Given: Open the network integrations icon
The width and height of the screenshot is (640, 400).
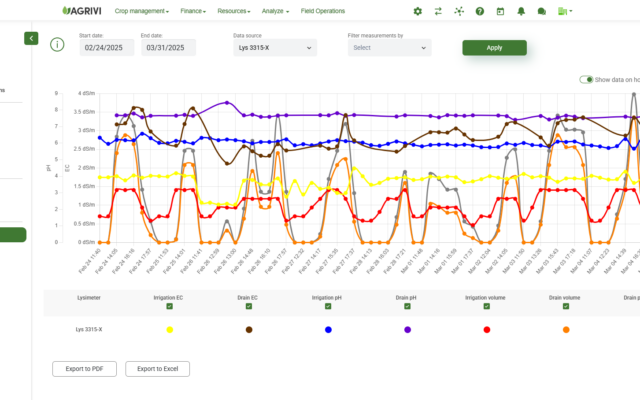Looking at the screenshot, I should coord(459,11).
